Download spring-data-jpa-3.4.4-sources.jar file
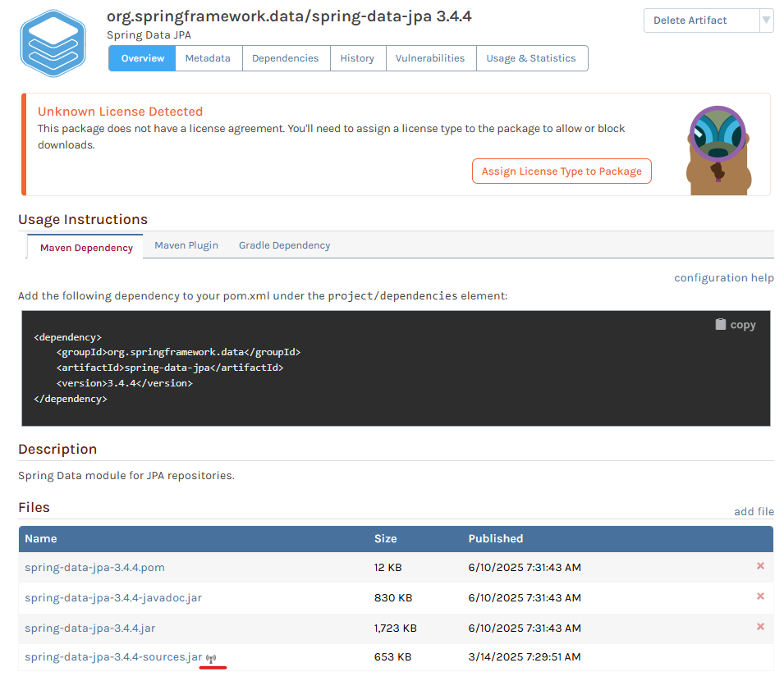 [113, 657]
